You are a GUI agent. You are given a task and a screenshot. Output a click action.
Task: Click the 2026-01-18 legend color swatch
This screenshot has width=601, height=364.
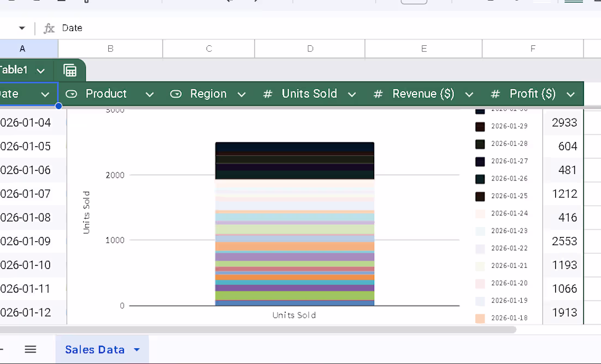[480, 318]
